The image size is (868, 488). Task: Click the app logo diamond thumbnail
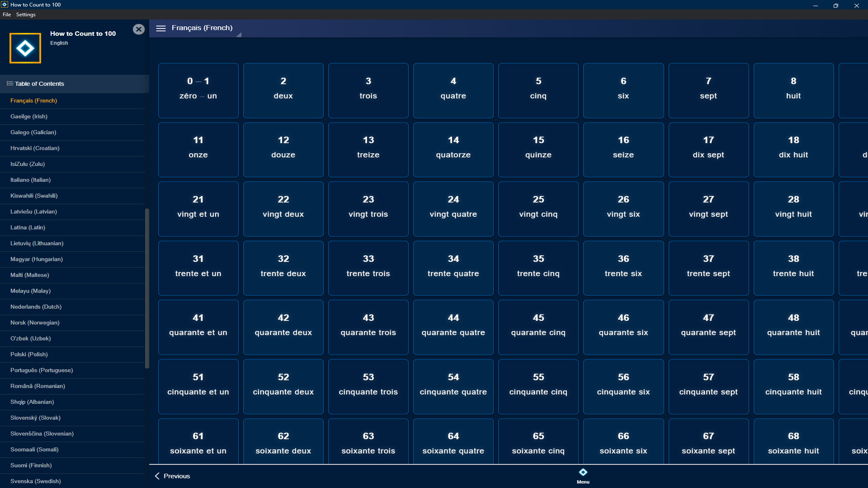[25, 47]
